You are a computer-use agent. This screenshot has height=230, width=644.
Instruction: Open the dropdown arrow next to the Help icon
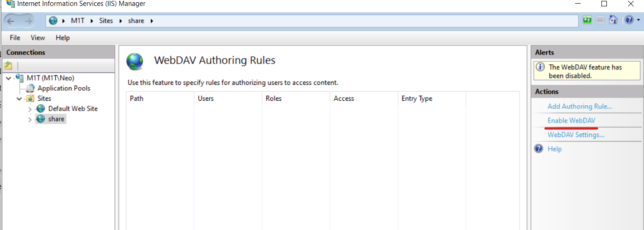(639, 20)
